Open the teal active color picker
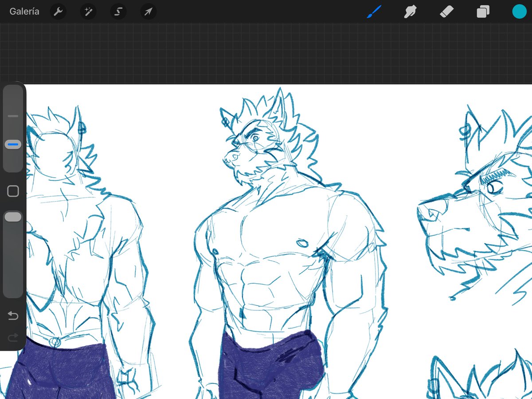This screenshot has height=399, width=532. (519, 12)
